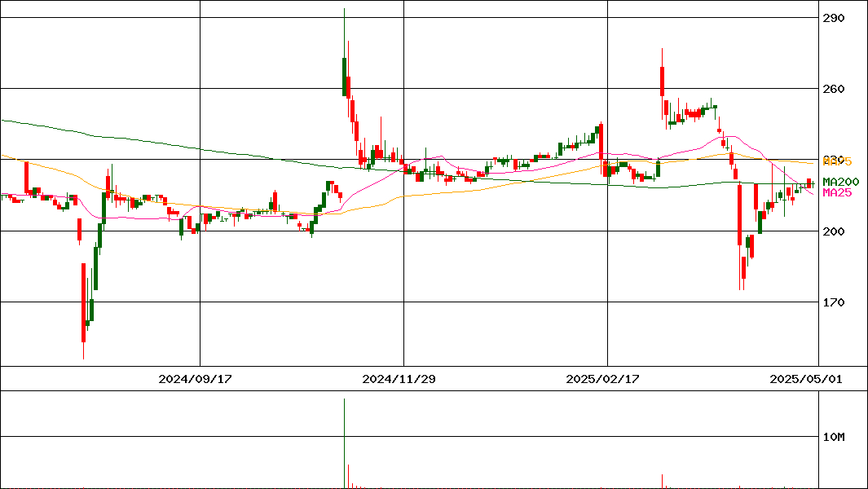The image size is (868, 489).
Task: Click the 290 price axis label
Action: click(x=834, y=18)
